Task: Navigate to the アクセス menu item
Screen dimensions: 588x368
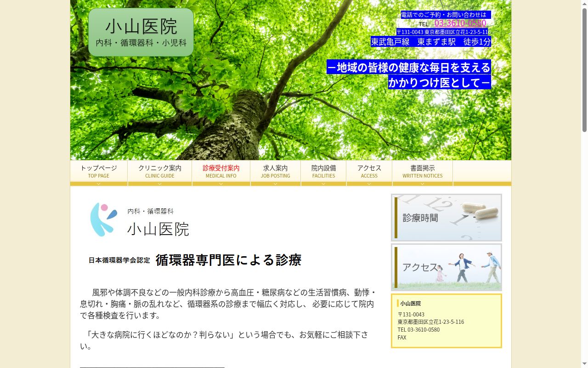Action: (369, 172)
